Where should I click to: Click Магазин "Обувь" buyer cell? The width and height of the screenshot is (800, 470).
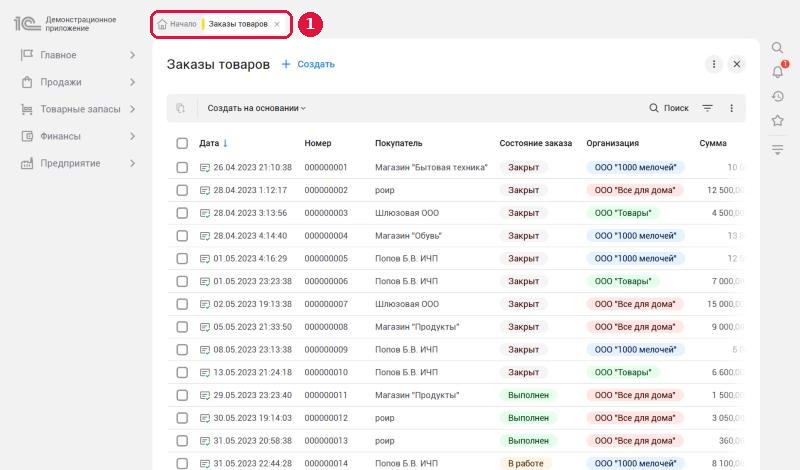408,236
